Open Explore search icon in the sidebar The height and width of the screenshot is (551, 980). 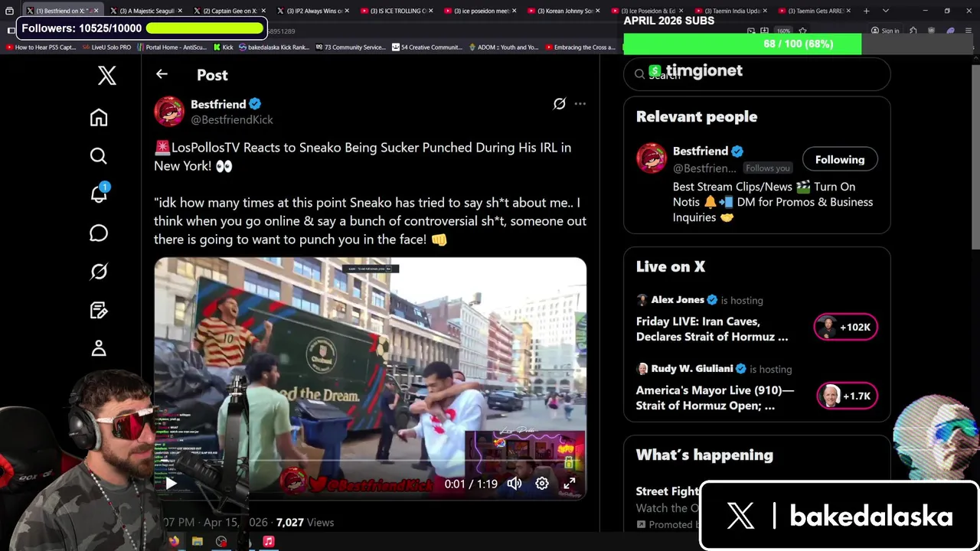click(99, 156)
